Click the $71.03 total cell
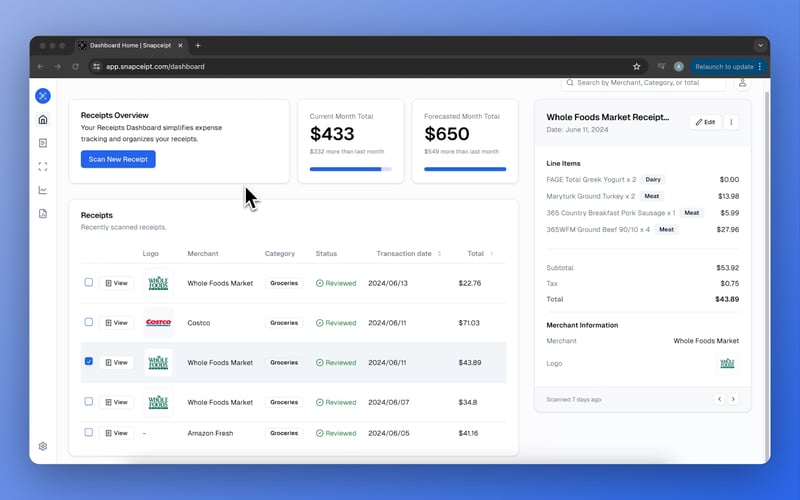 [469, 323]
